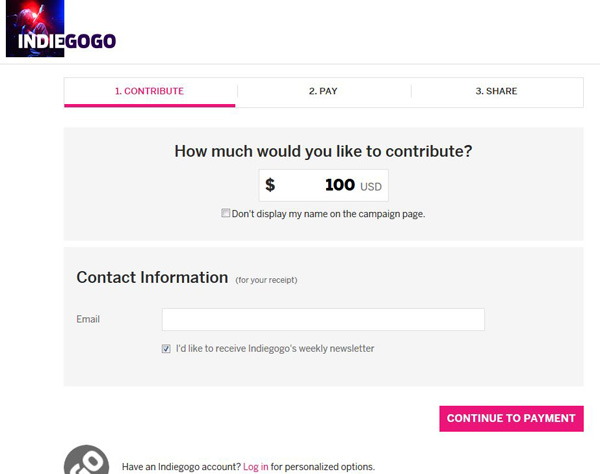Click Continue to Payment button

point(511,419)
